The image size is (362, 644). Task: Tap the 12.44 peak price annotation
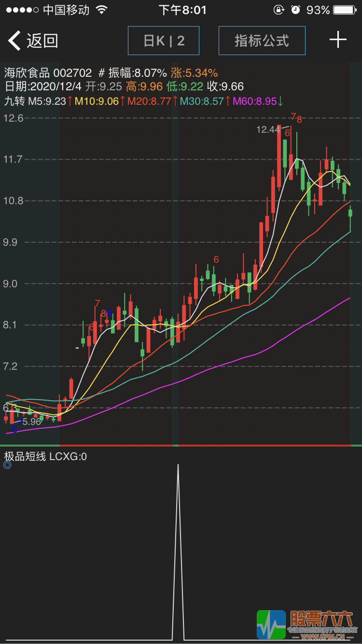(x=268, y=129)
